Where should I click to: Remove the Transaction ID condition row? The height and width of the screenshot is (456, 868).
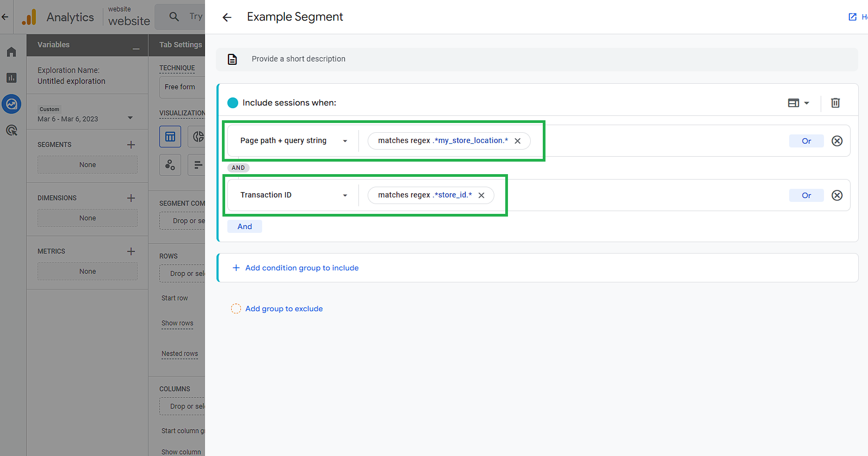[837, 195]
